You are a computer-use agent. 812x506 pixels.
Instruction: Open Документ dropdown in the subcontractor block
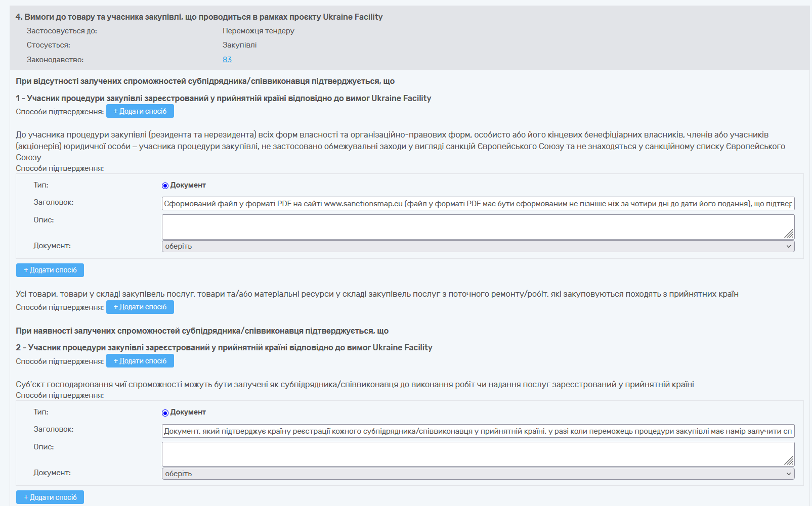point(478,474)
